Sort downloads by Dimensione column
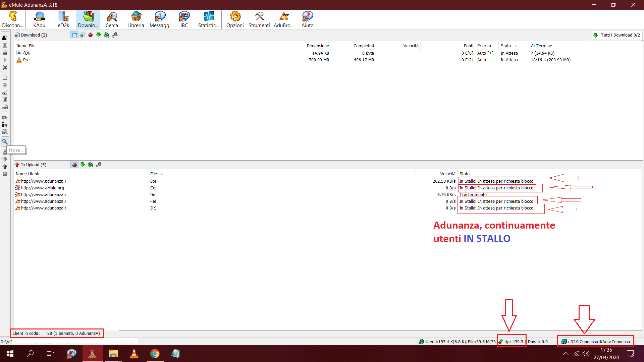The height and width of the screenshot is (362, 644). point(309,46)
